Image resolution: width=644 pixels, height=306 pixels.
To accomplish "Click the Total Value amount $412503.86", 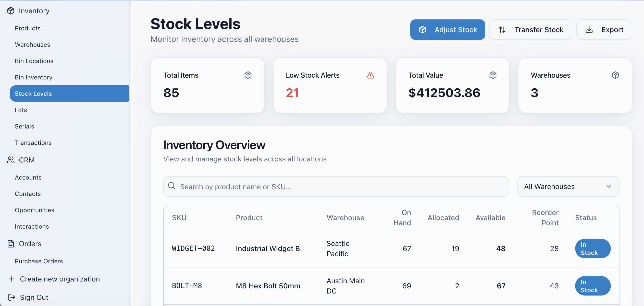I will [444, 93].
